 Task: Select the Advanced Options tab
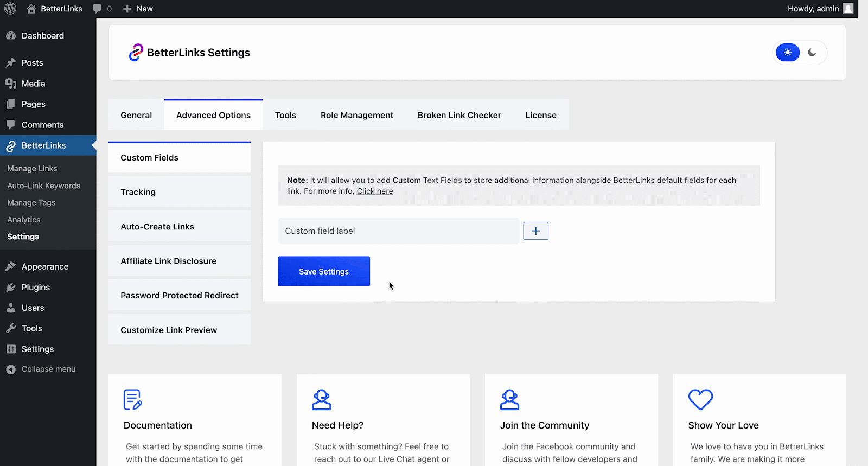coord(213,115)
